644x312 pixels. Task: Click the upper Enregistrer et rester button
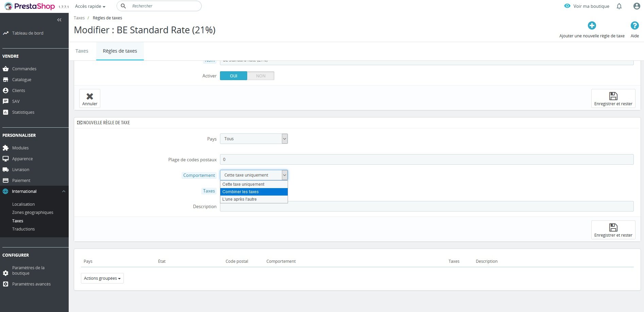coord(613,98)
